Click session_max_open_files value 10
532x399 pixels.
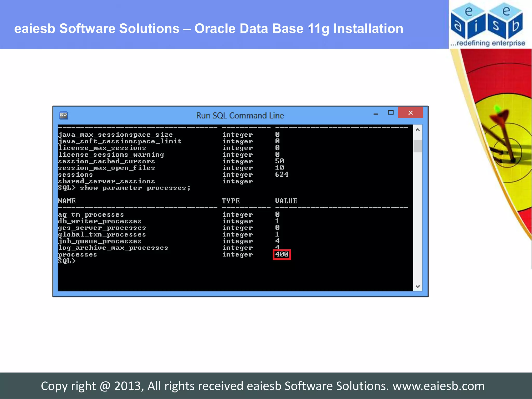coord(280,168)
